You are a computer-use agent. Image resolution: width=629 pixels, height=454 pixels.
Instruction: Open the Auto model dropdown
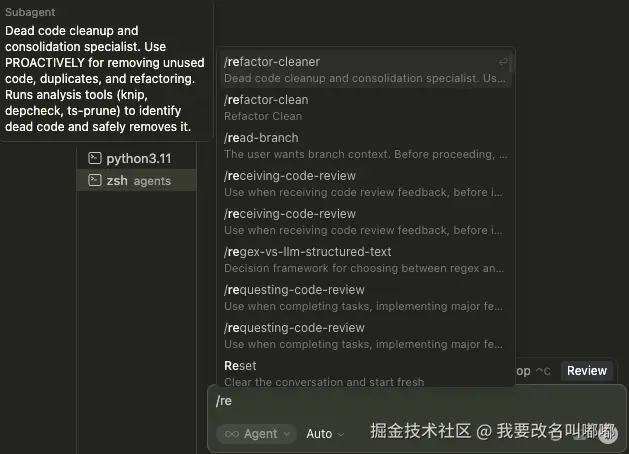point(325,434)
